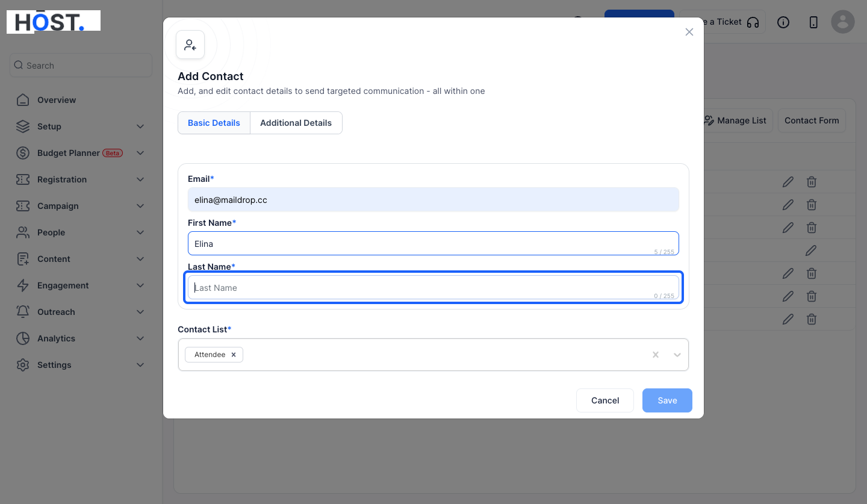
Task: Expand the People chevron
Action: pos(140,232)
